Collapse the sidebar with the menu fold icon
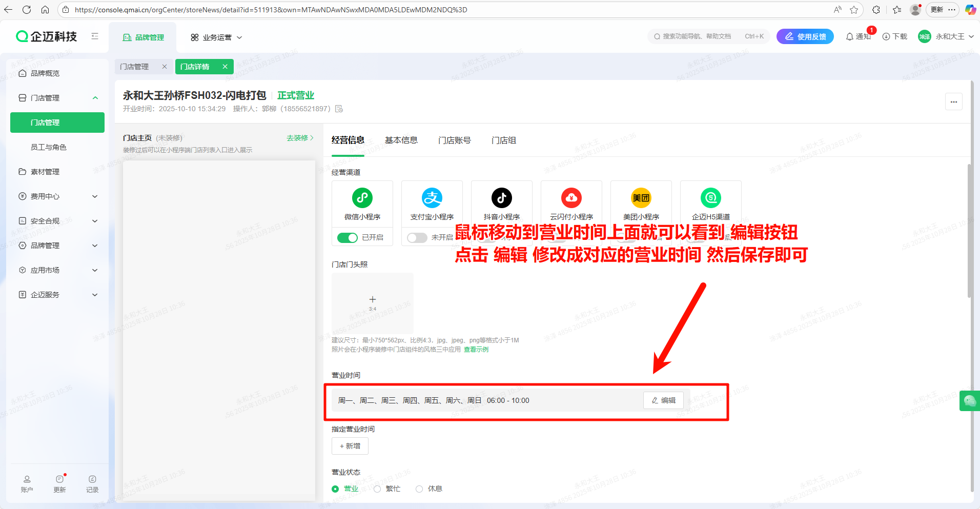The height and width of the screenshot is (509, 980). pos(95,36)
